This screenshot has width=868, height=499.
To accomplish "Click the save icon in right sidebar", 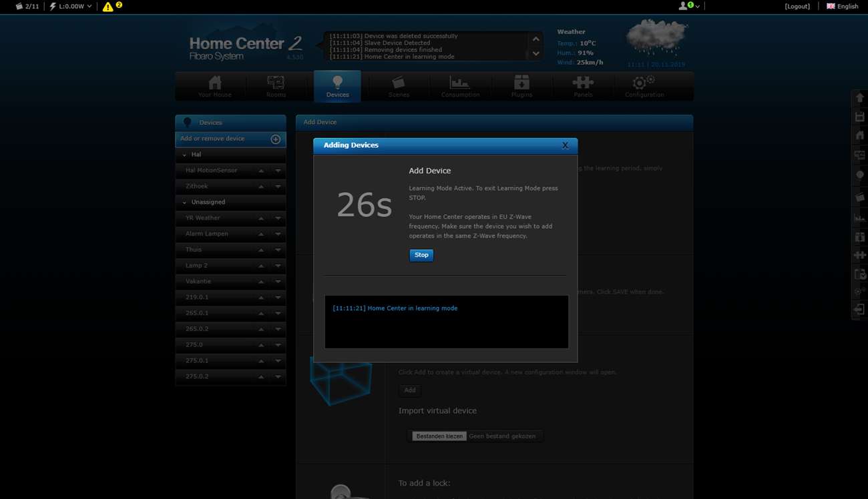I will point(859,117).
